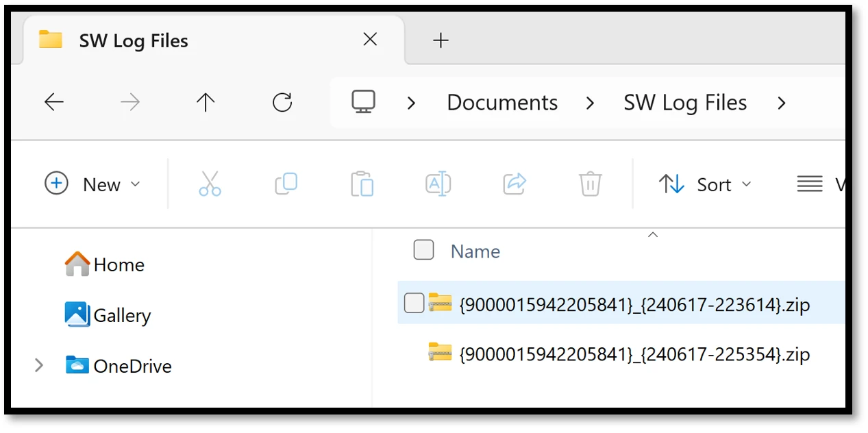Expand the chevron after SW Log Files
Screen dimensions: 868x433
(x=781, y=103)
